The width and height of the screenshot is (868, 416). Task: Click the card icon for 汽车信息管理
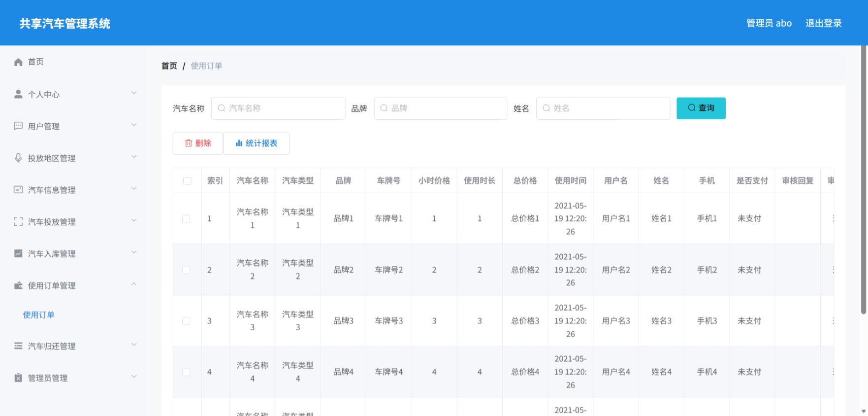coord(18,190)
